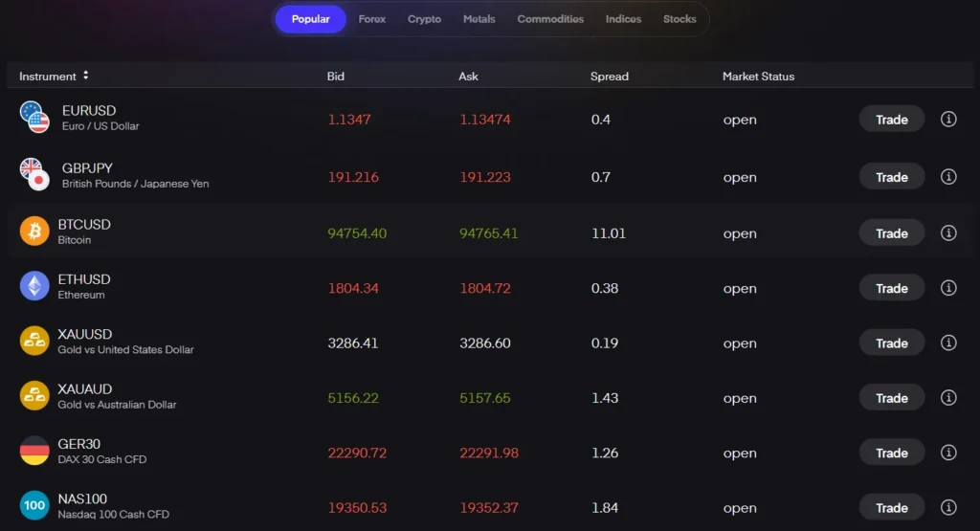This screenshot has width=980, height=531.
Task: Click the GER30 German flag icon
Action: pos(34,452)
